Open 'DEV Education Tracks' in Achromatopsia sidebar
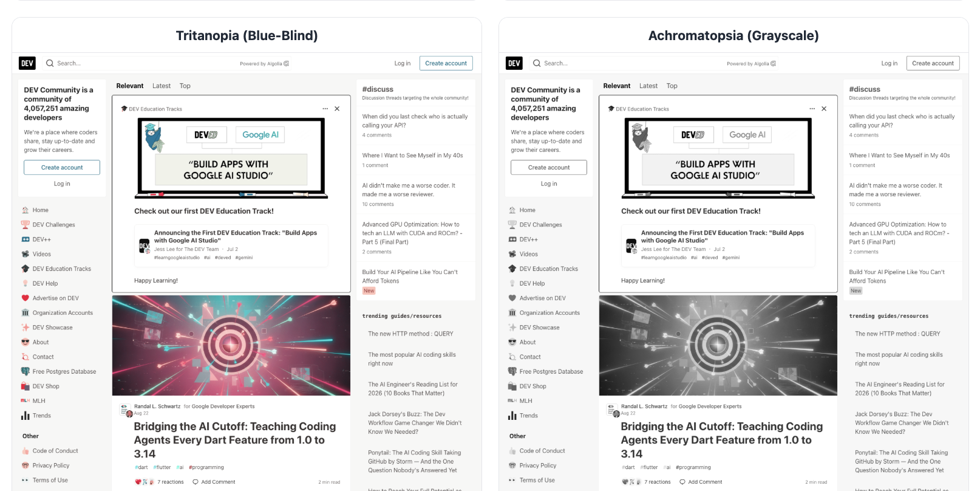980x491 pixels. pos(549,269)
